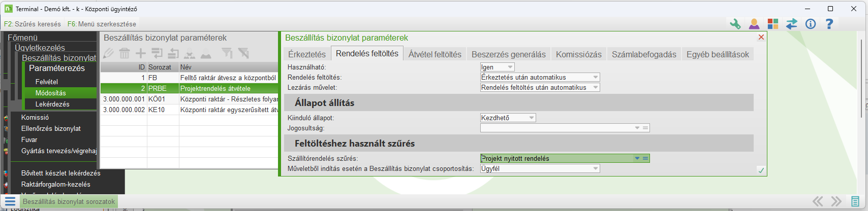Open the Számlabefogadás tab
The height and width of the screenshot is (211, 868).
(x=644, y=54)
